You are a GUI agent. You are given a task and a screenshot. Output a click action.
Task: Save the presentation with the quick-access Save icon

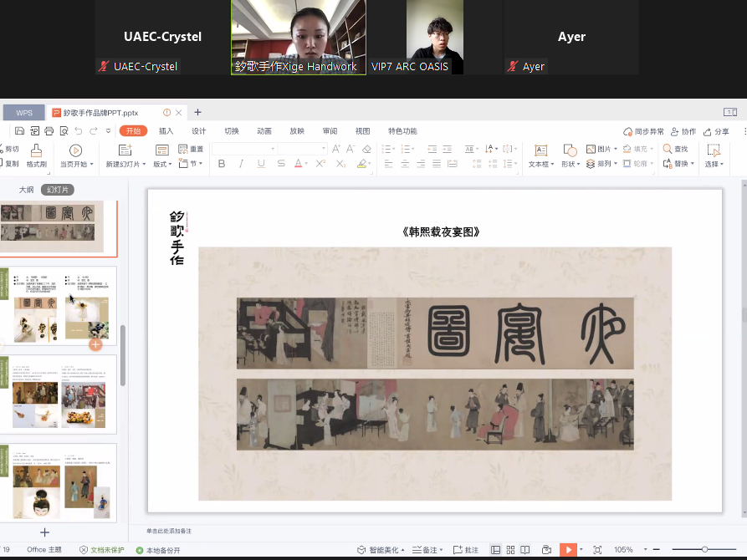click(x=19, y=131)
